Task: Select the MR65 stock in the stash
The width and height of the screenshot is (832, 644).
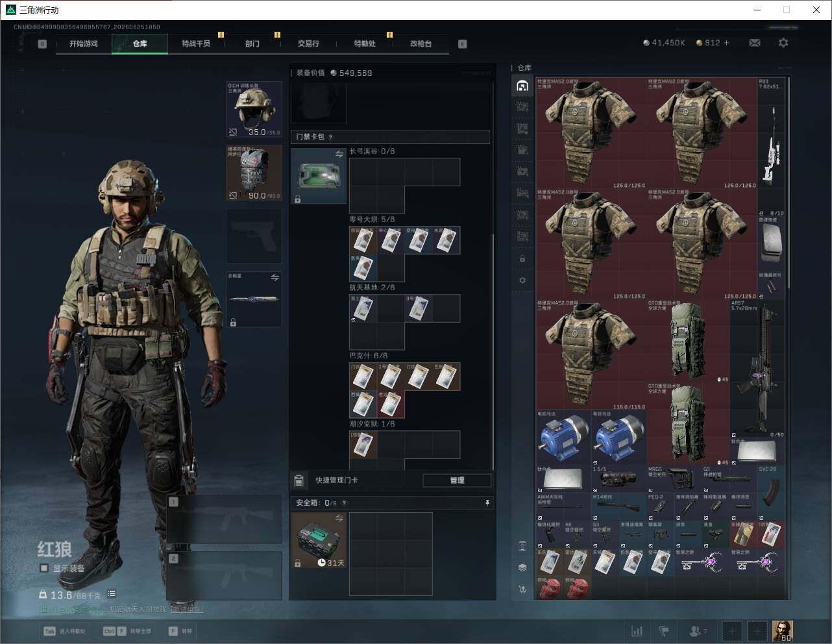Action: point(674,479)
